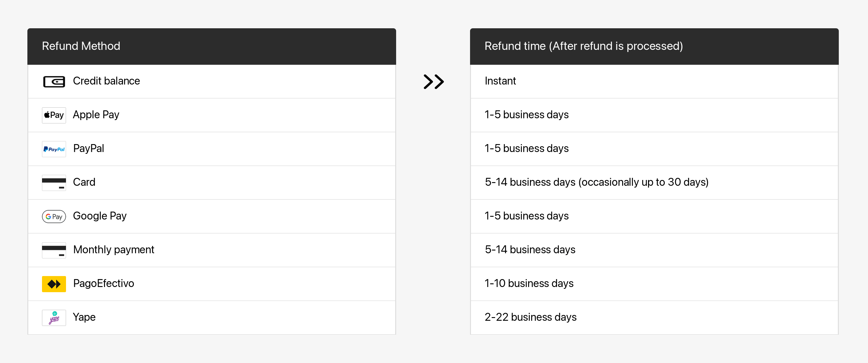Select the Apple Pay text label
Image resolution: width=868 pixels, height=363 pixels.
click(x=96, y=115)
